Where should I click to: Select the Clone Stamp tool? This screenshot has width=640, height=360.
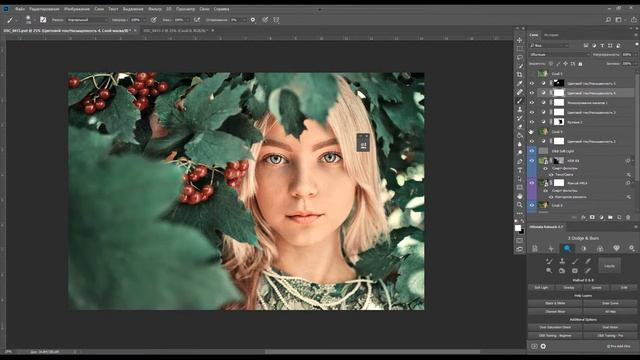[x=519, y=109]
